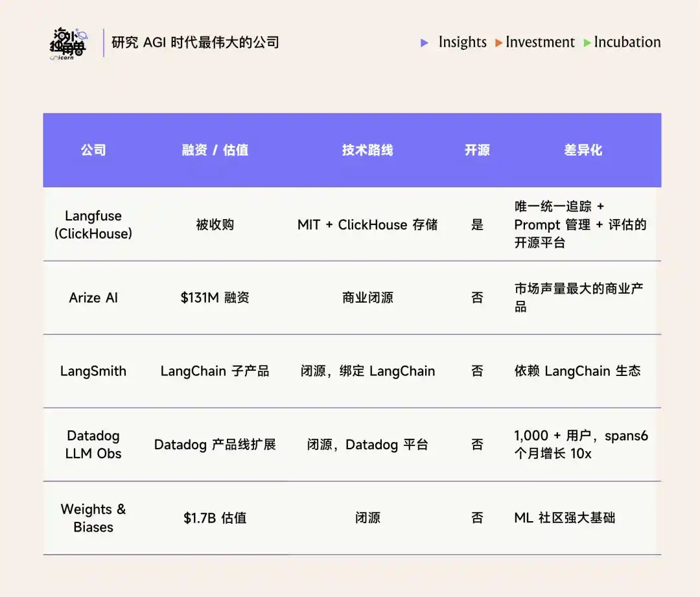Select the ML 社区强大基础 cell
The width and height of the screenshot is (700, 597).
click(565, 518)
